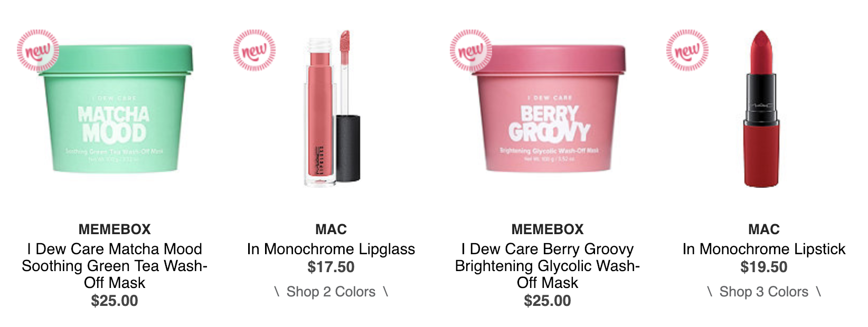Image resolution: width=868 pixels, height=327 pixels.
Task: Click the MAC brand above Lipglass
Action: tap(331, 229)
